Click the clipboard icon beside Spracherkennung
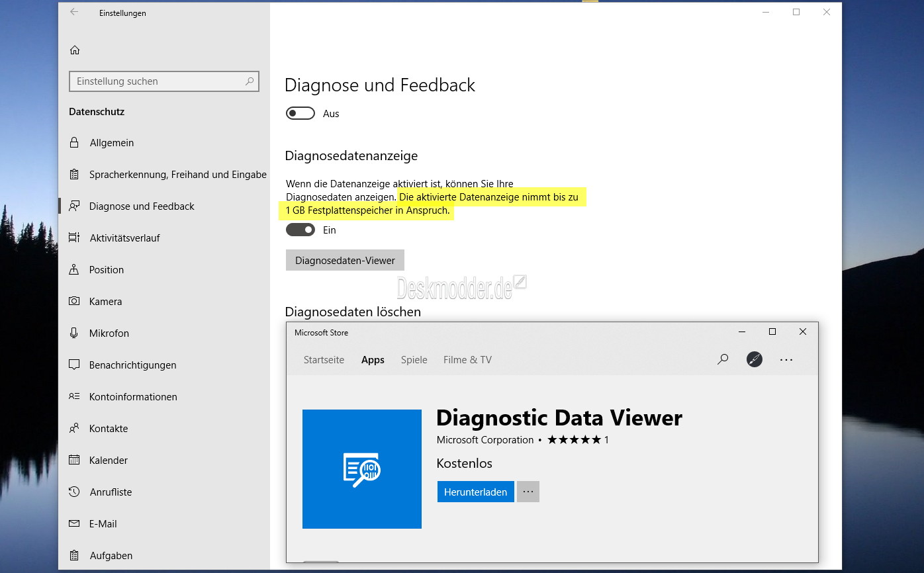 click(x=75, y=174)
